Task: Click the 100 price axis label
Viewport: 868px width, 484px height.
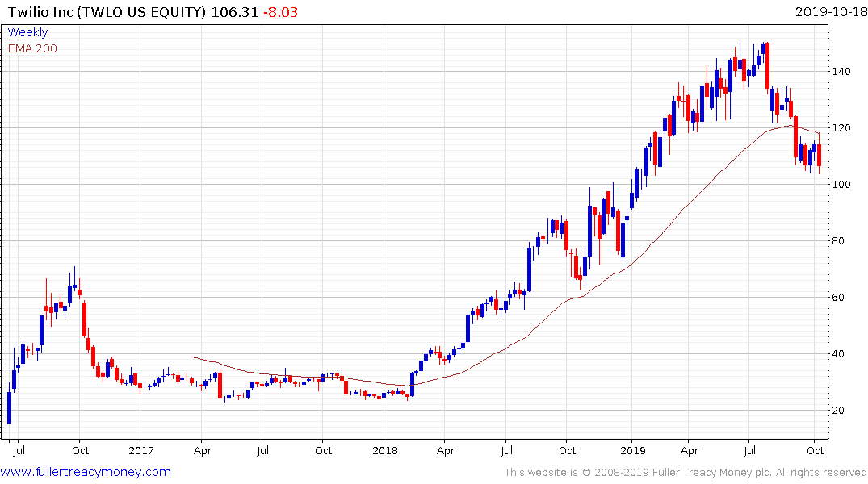Action: point(841,184)
